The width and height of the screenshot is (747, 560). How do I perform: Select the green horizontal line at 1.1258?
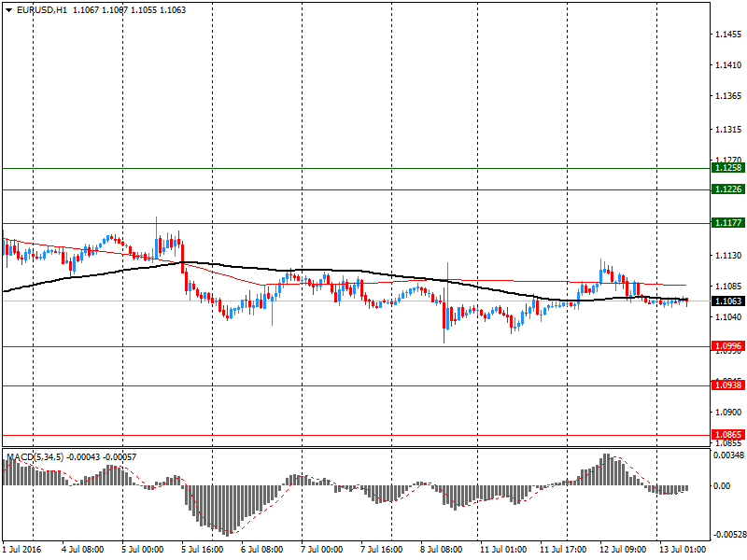356,168
